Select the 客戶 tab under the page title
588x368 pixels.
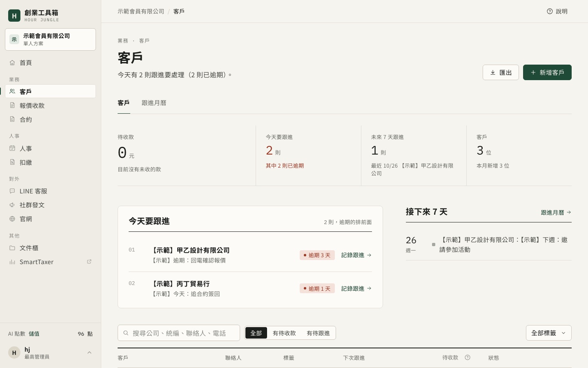coord(124,103)
